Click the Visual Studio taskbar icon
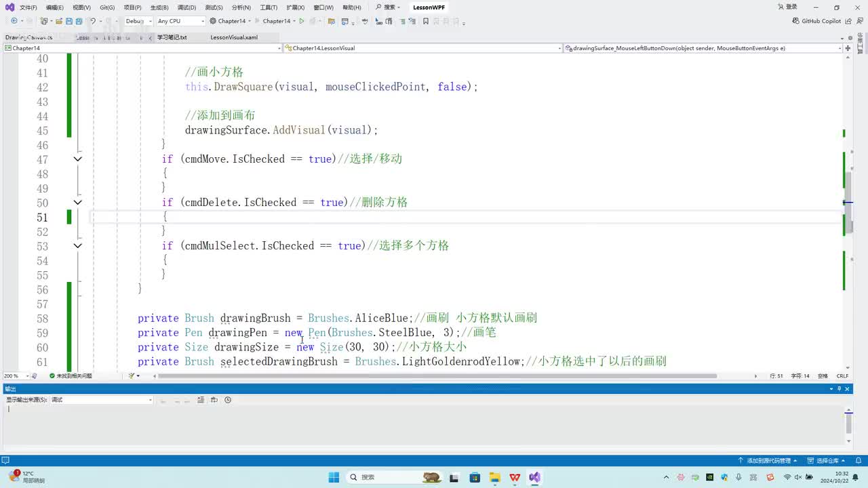 pyautogui.click(x=535, y=477)
